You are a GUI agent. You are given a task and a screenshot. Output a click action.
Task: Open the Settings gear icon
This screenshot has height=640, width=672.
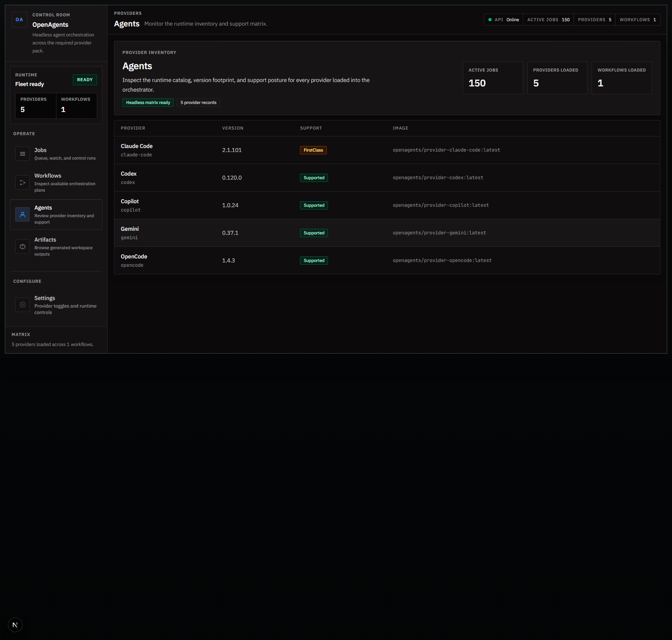point(22,305)
